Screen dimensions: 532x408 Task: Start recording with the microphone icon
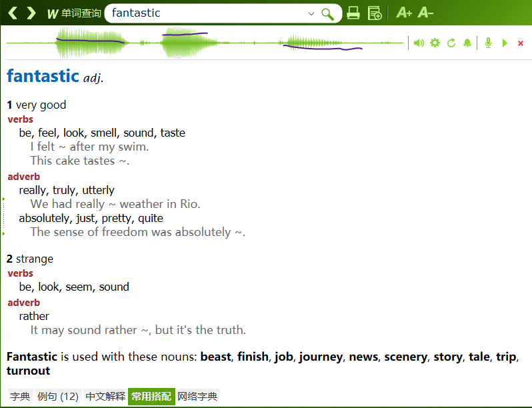489,43
